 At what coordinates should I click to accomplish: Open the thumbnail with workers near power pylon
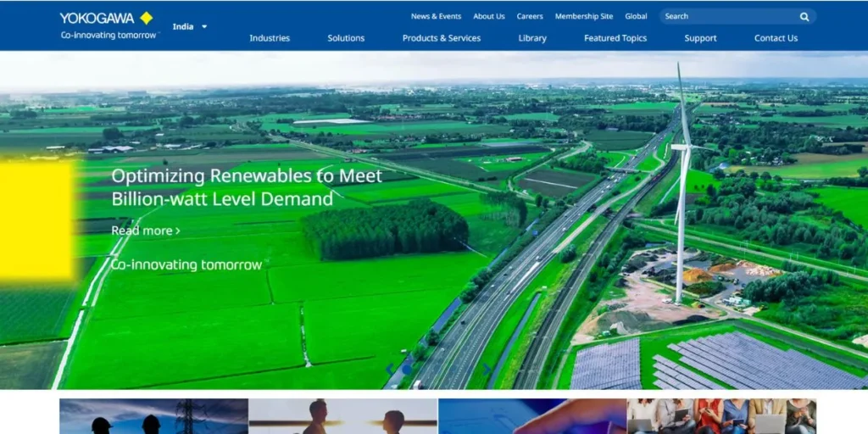tap(154, 416)
